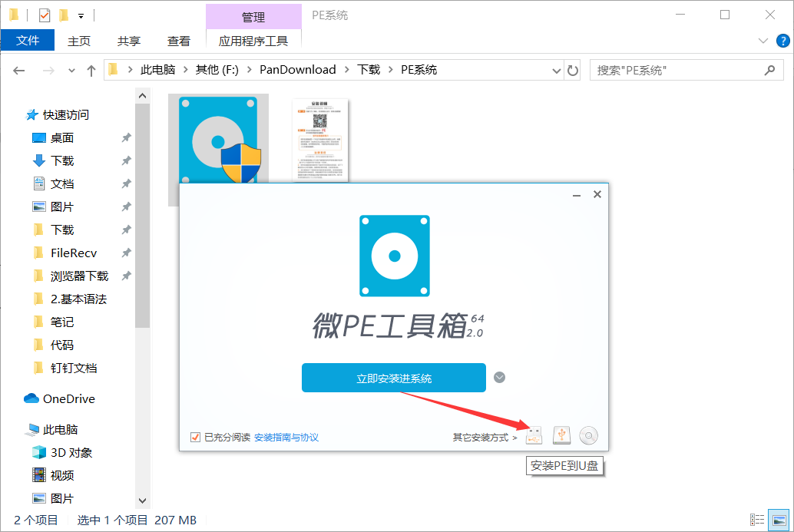Open 2.基本语法 folder in sidebar

pos(69,299)
